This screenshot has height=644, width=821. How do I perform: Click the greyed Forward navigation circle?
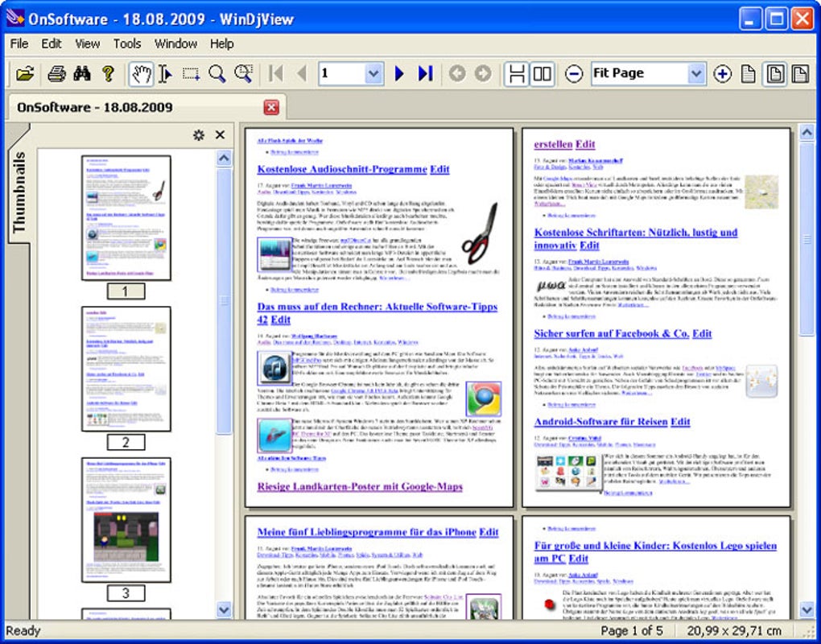pos(483,74)
